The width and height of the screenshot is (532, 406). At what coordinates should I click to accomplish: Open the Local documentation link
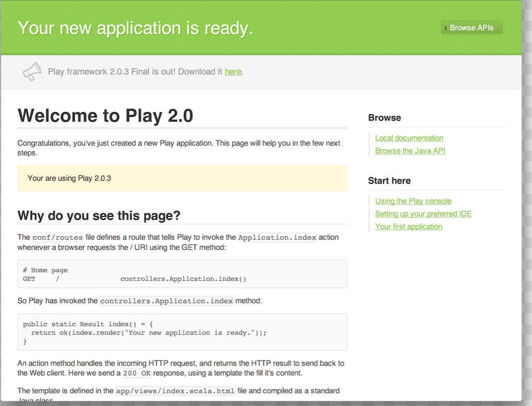click(409, 138)
